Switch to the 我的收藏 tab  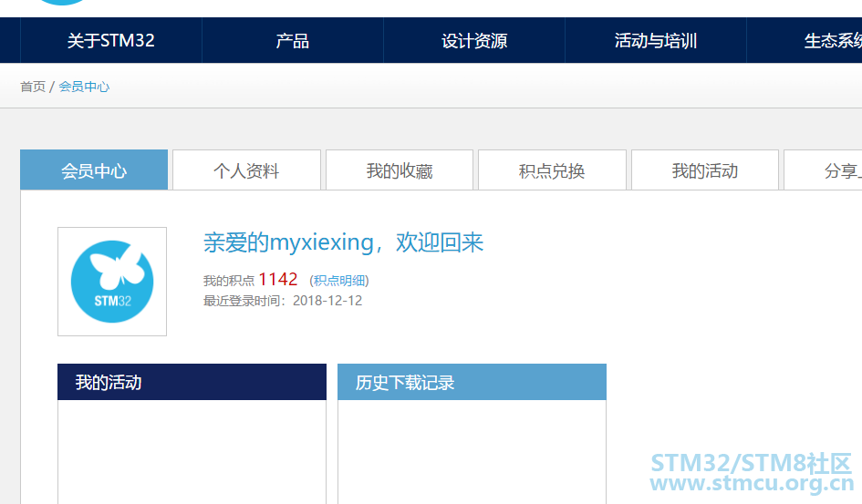[400, 170]
